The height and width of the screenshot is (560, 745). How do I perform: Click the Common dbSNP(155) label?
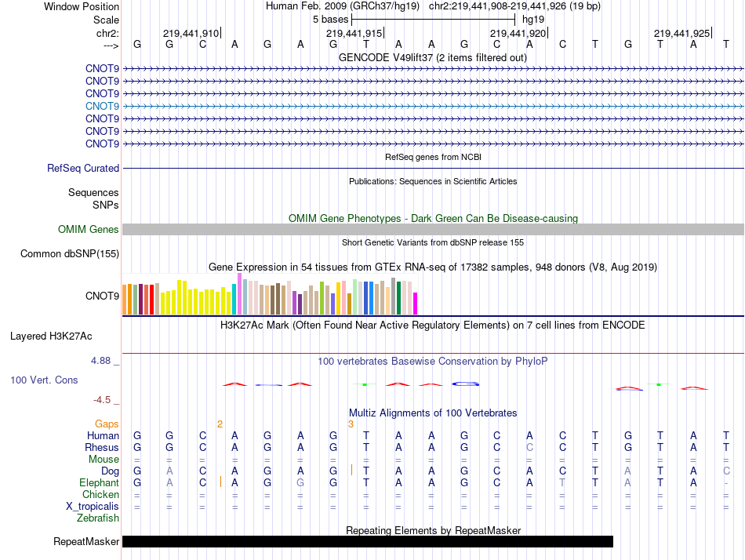70,253
